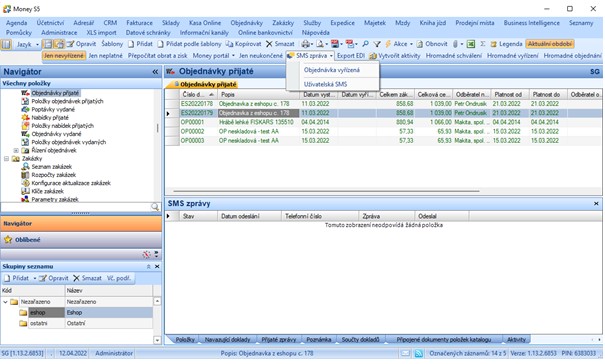
Task: Select Objednávka vyřízená menu entry
Action: 332,70
